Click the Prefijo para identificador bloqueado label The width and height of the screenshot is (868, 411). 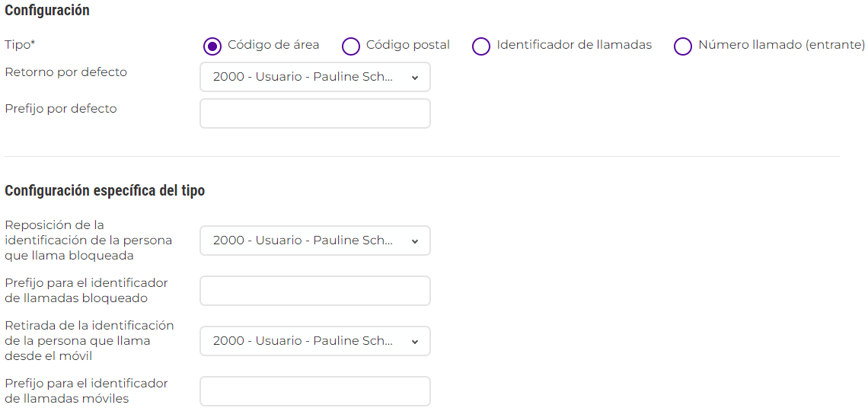click(x=86, y=291)
